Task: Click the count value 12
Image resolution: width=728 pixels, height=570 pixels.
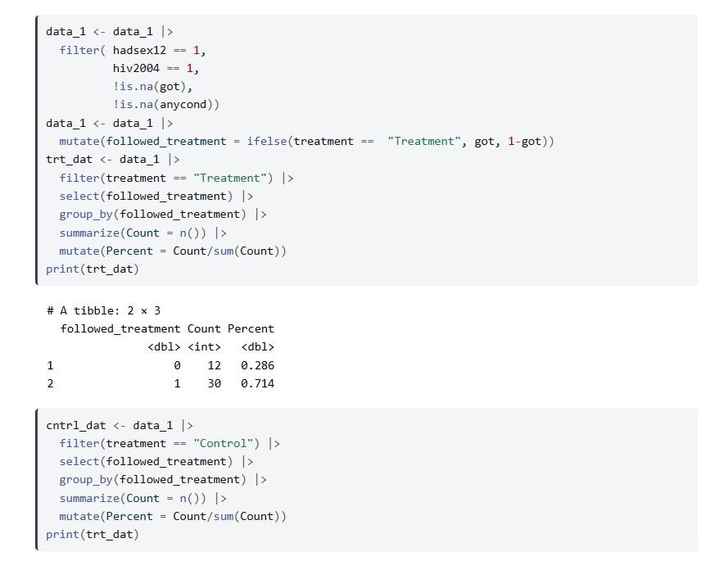Action: pyautogui.click(x=214, y=365)
